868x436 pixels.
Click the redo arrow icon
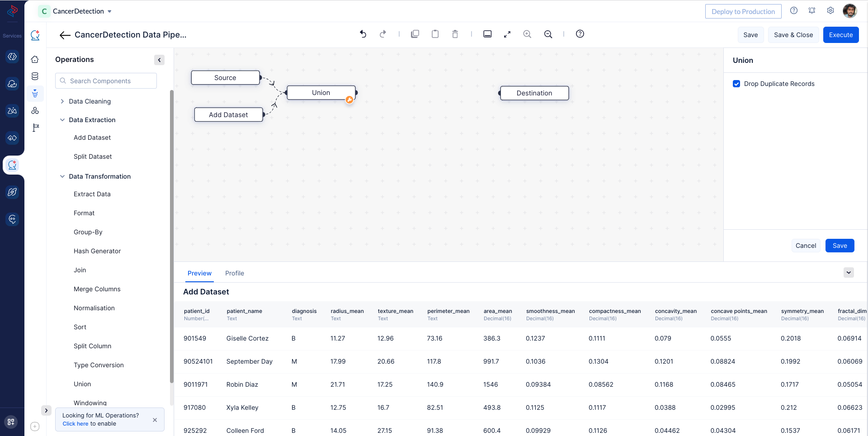click(383, 34)
